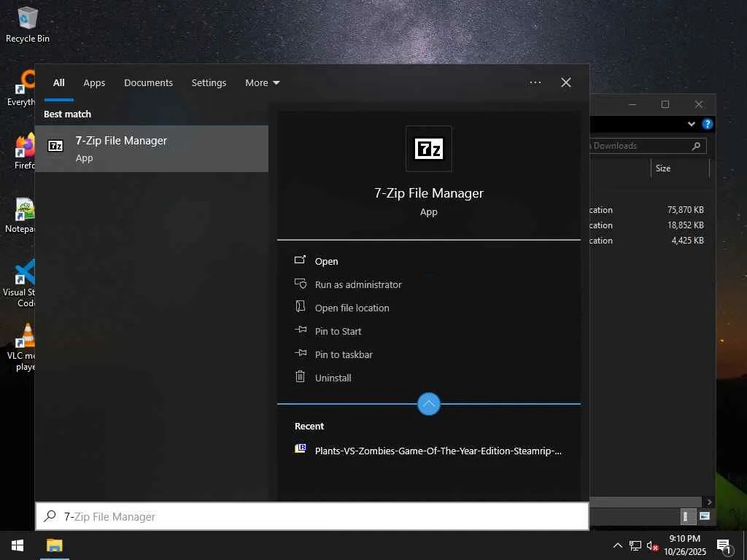
Task: Click the search text box
Action: pyautogui.click(x=312, y=516)
